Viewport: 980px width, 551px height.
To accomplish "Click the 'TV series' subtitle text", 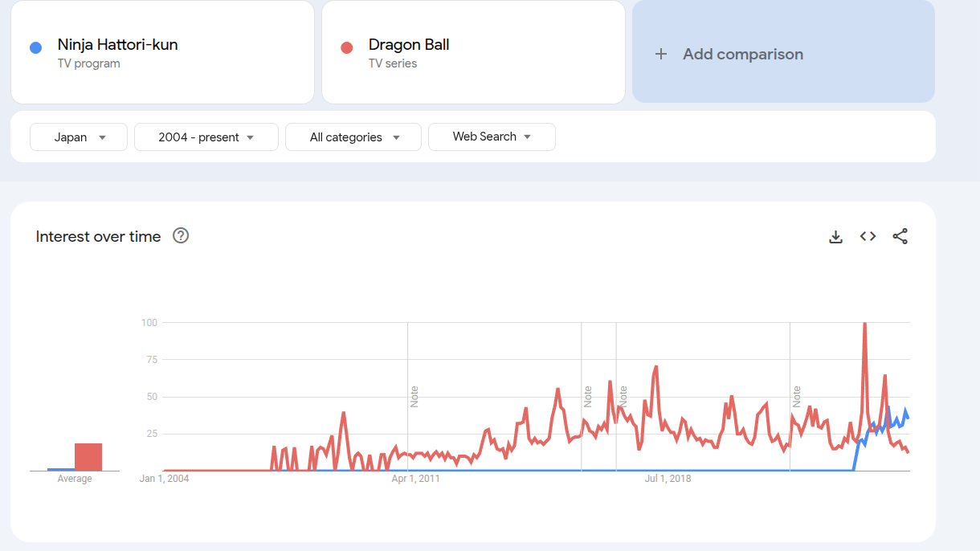I will tap(393, 63).
